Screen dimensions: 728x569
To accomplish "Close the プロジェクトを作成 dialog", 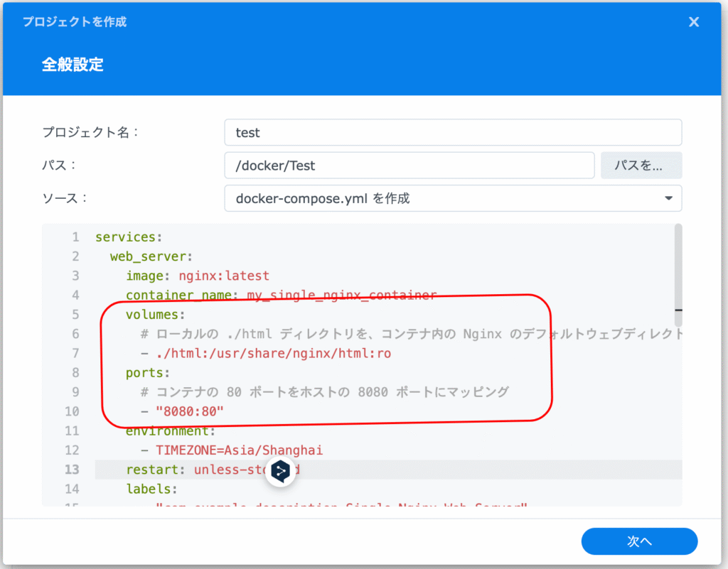I will coord(694,22).
